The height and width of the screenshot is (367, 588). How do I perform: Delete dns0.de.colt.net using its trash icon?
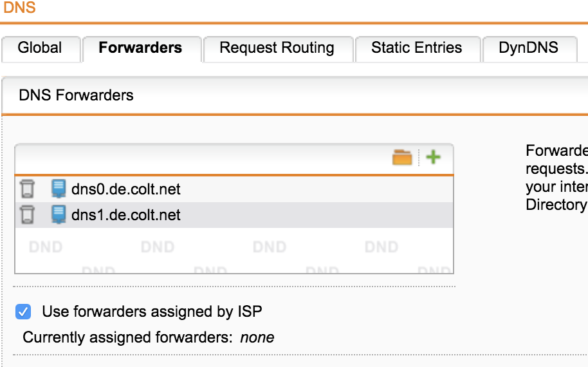point(27,189)
